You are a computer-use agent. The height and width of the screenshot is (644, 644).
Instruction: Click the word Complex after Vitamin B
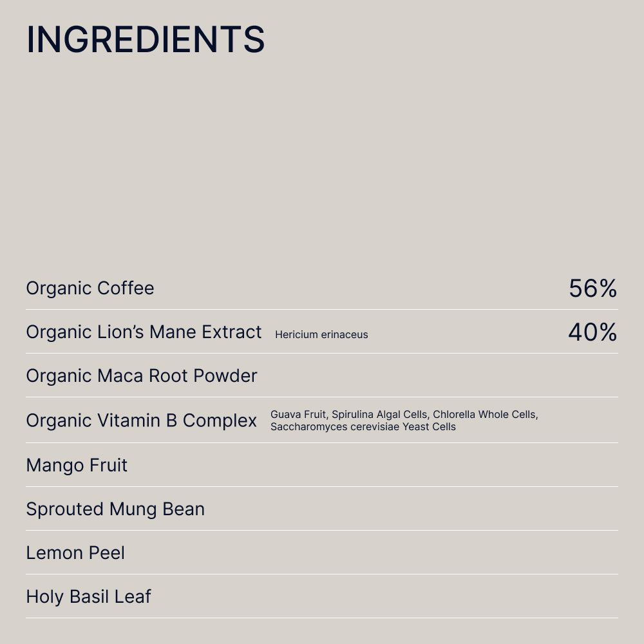pos(220,421)
